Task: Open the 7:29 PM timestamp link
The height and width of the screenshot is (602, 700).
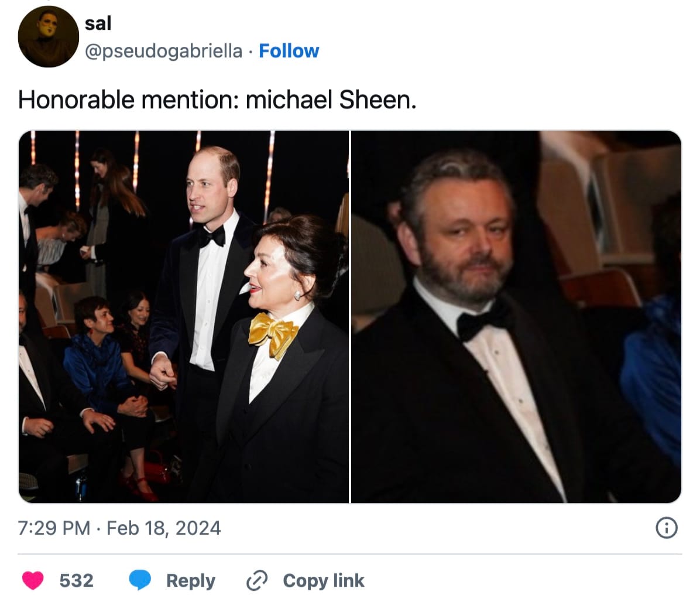Action: point(54,528)
